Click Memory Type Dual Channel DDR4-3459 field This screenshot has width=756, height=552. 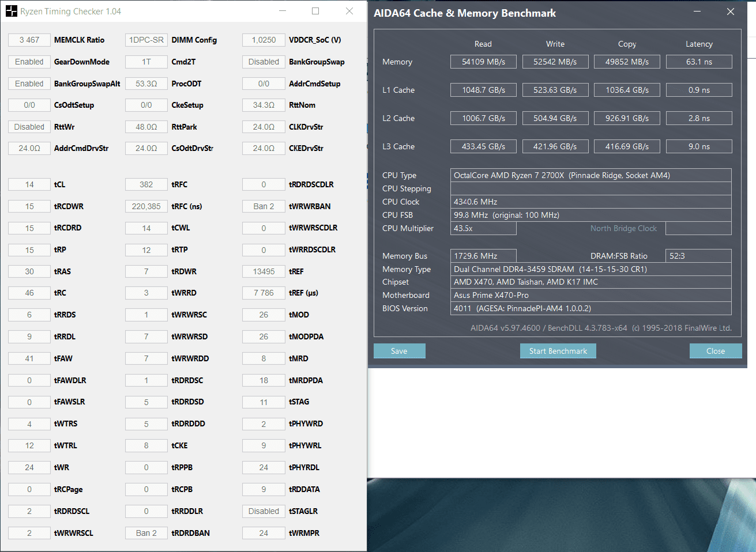591,269
